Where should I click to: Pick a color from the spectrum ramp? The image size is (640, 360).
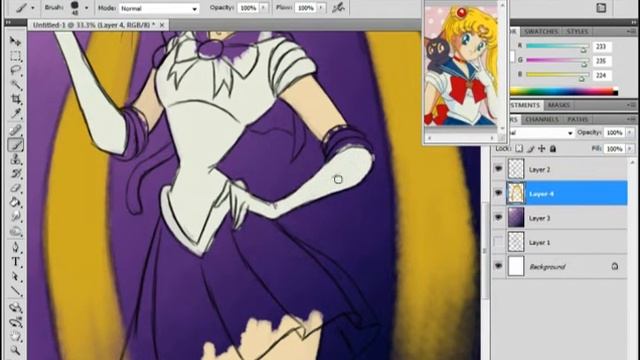click(x=564, y=91)
